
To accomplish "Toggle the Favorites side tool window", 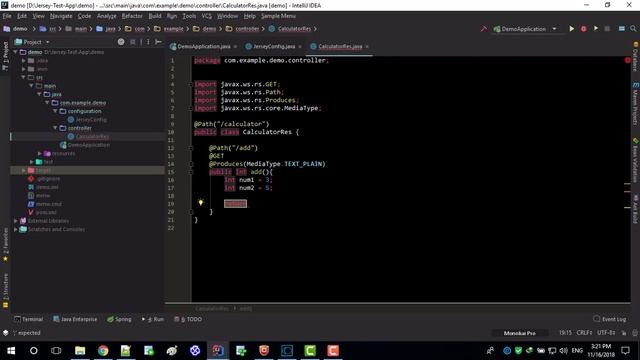I will [5, 245].
